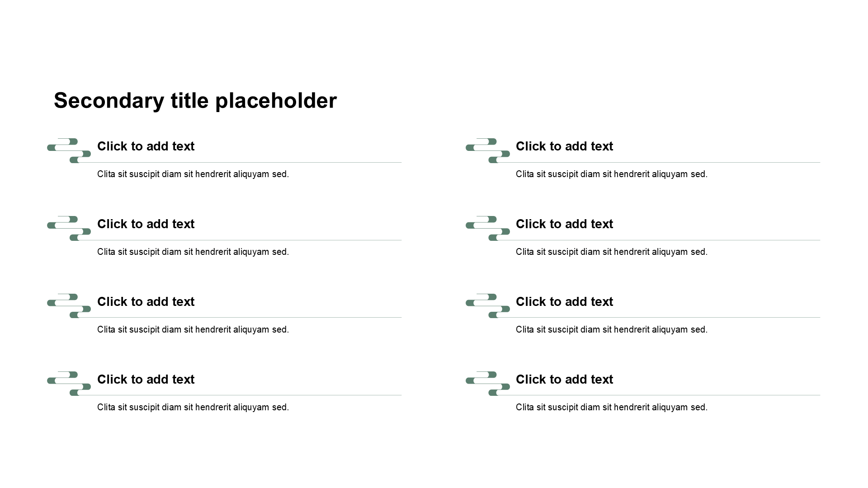Click the green icon in the left column's third row
The image size is (868, 488).
[69, 306]
